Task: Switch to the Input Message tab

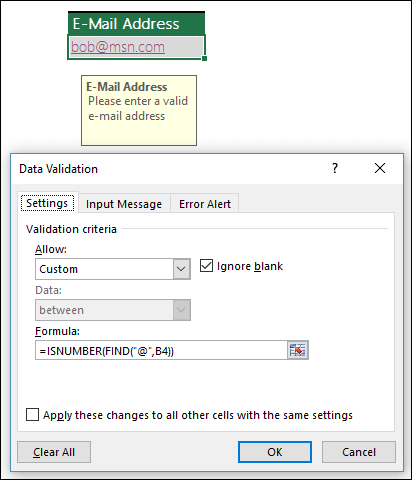Action: (124, 204)
